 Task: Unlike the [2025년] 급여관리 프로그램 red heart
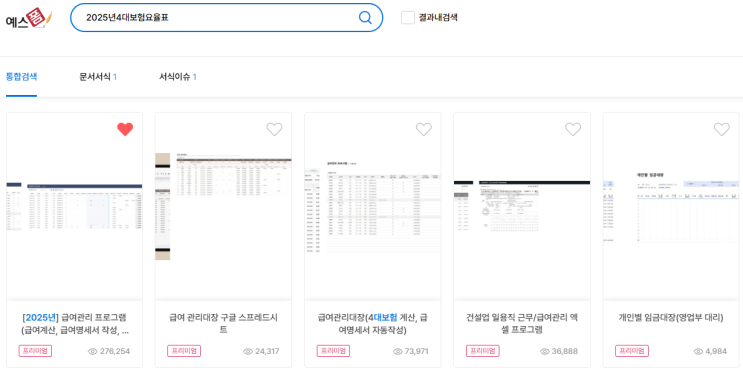[x=125, y=129]
